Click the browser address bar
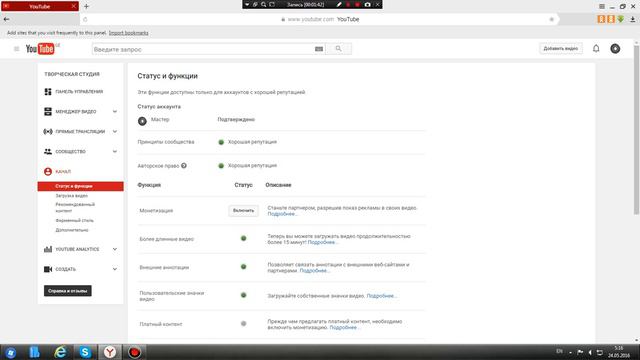This screenshot has width=640, height=360. point(319,19)
